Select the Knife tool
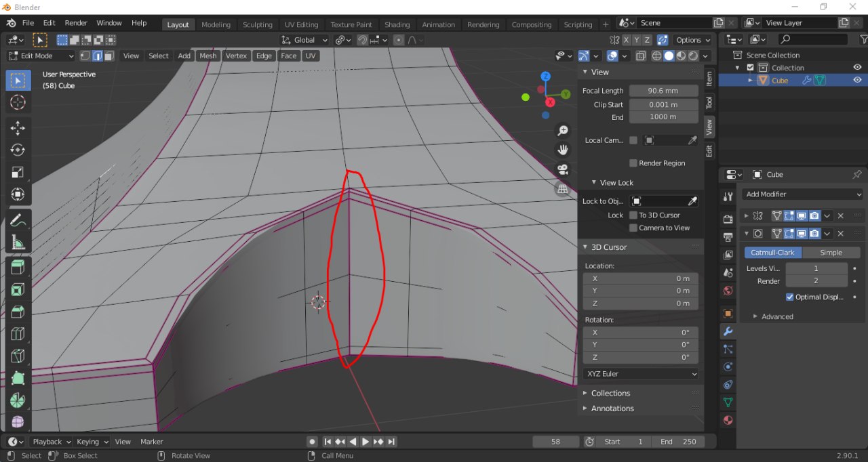Screen dimensions: 868x462 click(18, 356)
